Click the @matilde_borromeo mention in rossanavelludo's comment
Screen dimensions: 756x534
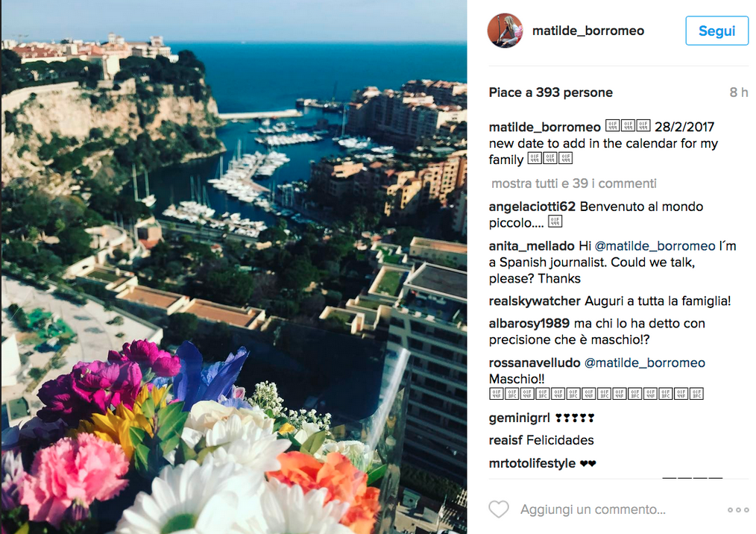(645, 363)
